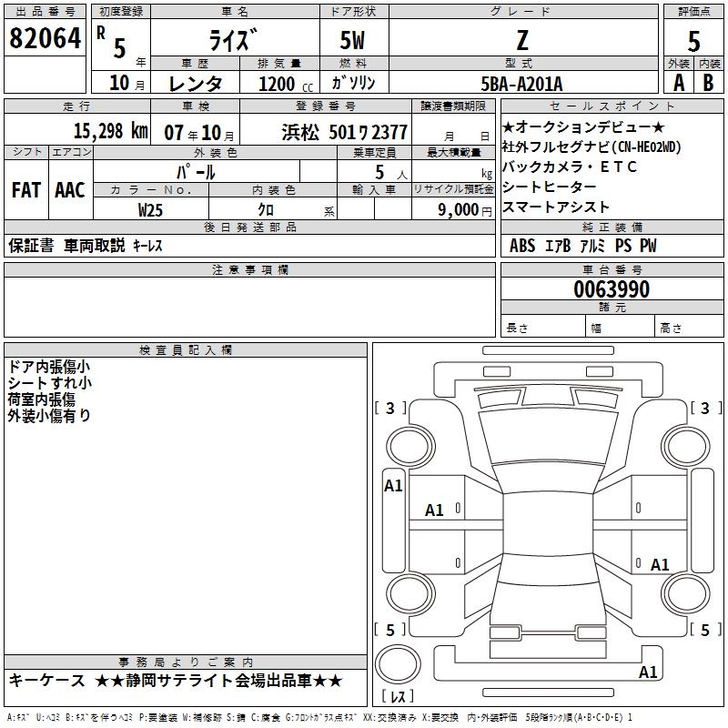Click the スマートアシスト line
The height and width of the screenshot is (728, 728).
556,207
